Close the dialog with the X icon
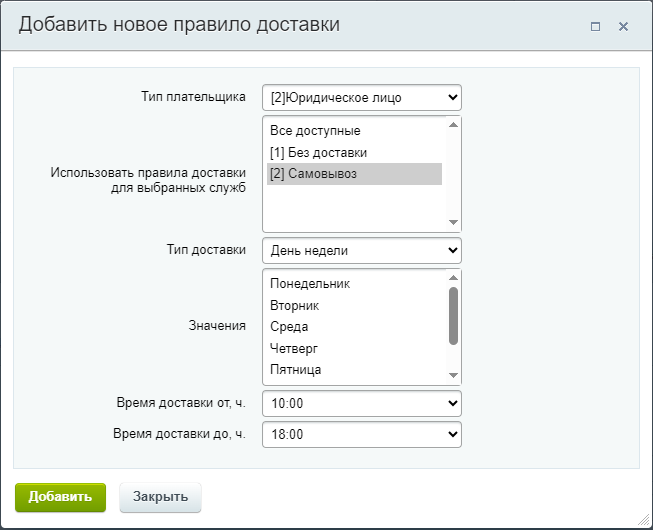Screen dimensions: 653x530 (623, 27)
